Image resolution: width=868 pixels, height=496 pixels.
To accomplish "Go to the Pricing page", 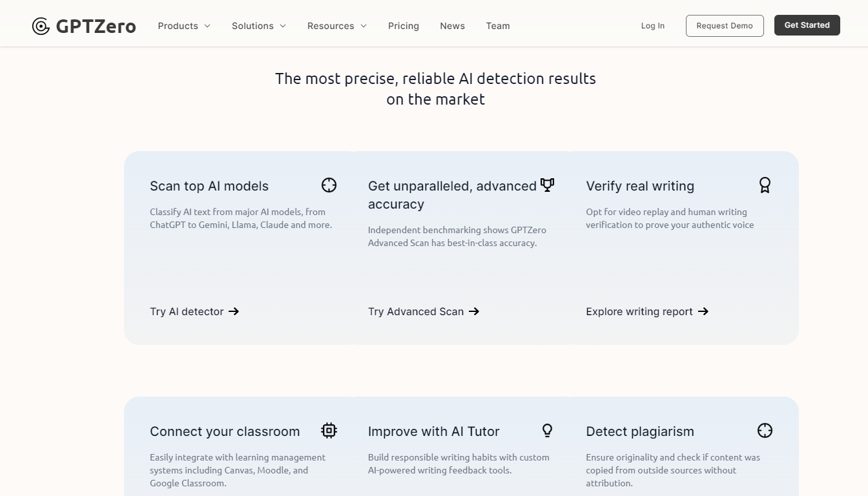I will click(x=404, y=26).
